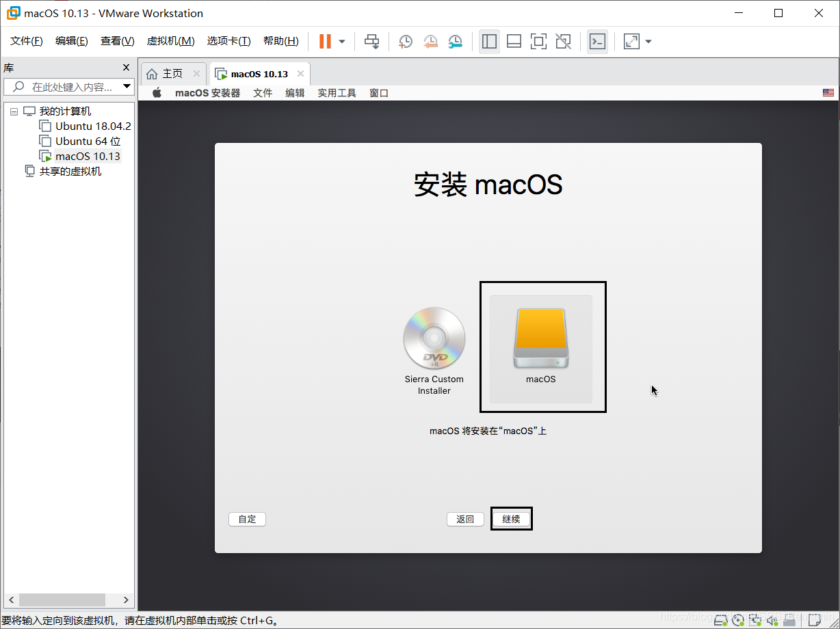Select macOS 10.13 in the library tree
Screen dimensions: 840x629
[x=88, y=156]
